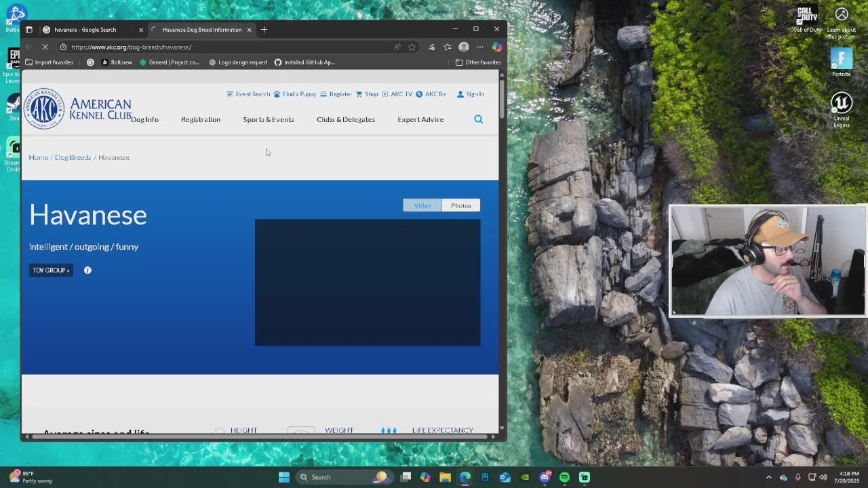Click the taskbar Search box
The image size is (868, 488).
[344, 477]
